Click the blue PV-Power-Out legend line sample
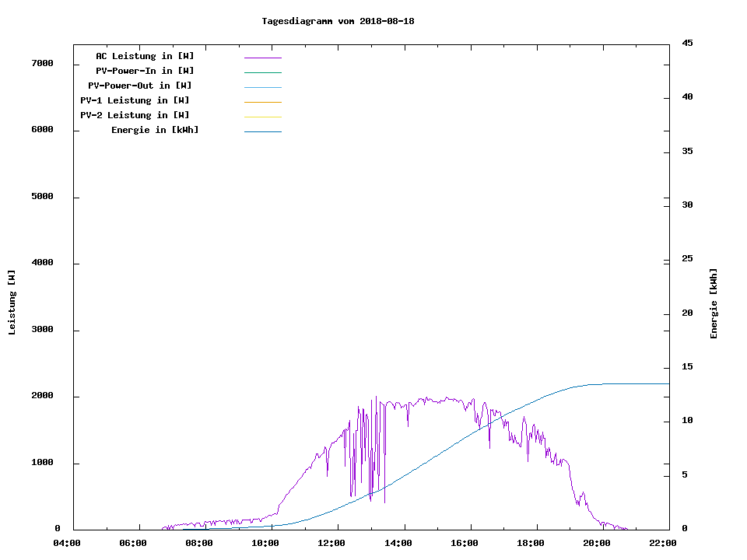The image size is (747, 560). 262,87
